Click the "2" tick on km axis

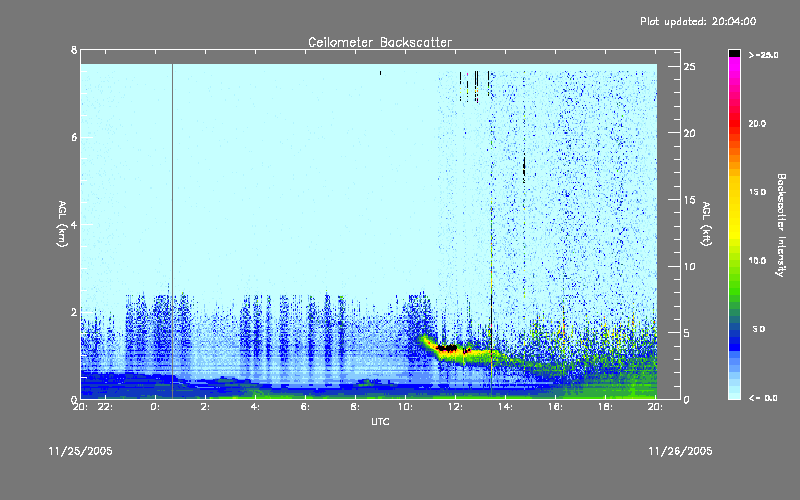pyautogui.click(x=74, y=312)
